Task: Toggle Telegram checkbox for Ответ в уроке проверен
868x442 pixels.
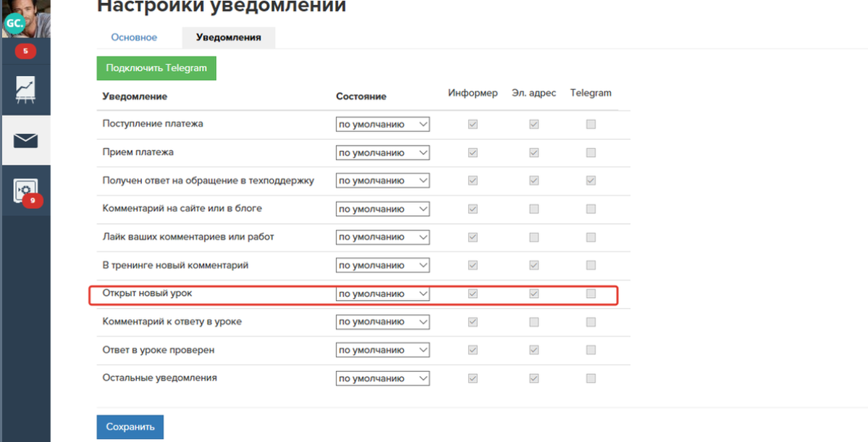Action: click(591, 351)
